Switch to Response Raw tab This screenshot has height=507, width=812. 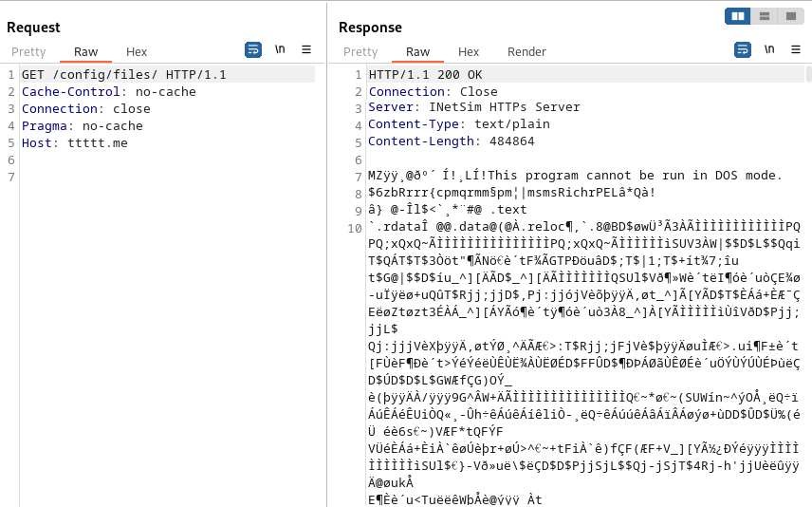pos(417,52)
